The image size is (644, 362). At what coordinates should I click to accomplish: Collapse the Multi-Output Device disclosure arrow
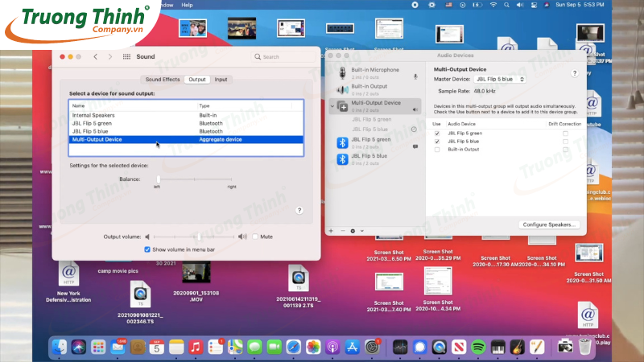[x=332, y=106]
